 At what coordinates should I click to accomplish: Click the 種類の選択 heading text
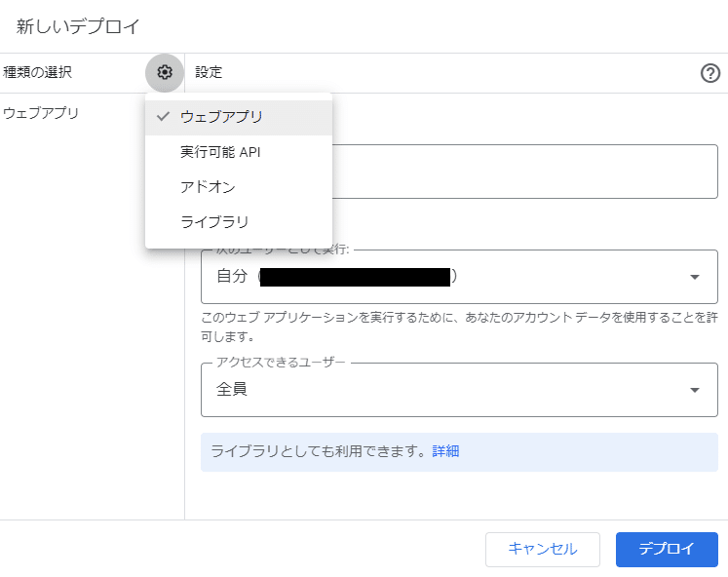(x=37, y=72)
